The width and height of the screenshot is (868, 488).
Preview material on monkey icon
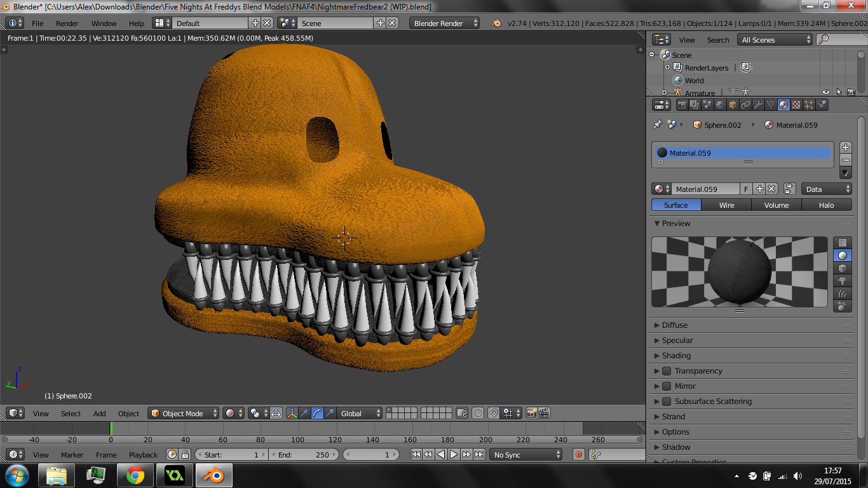pos(843,280)
